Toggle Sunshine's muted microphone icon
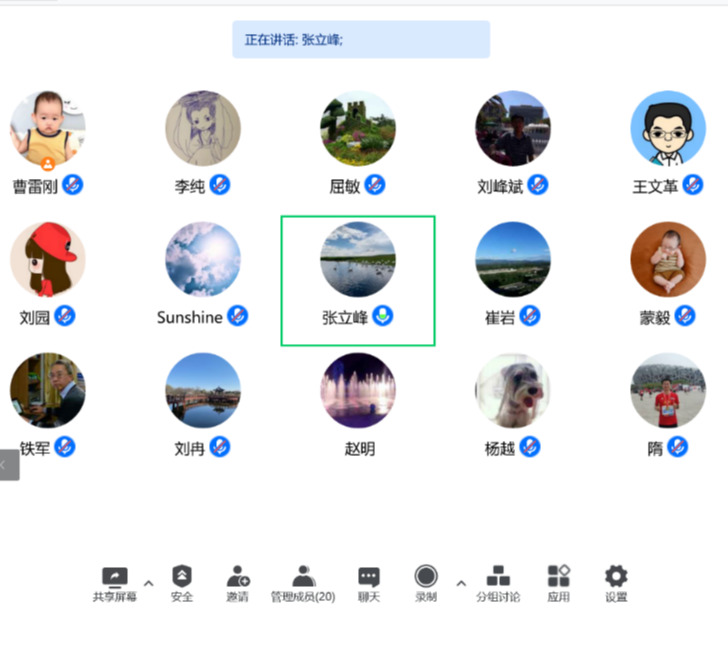 point(238,316)
